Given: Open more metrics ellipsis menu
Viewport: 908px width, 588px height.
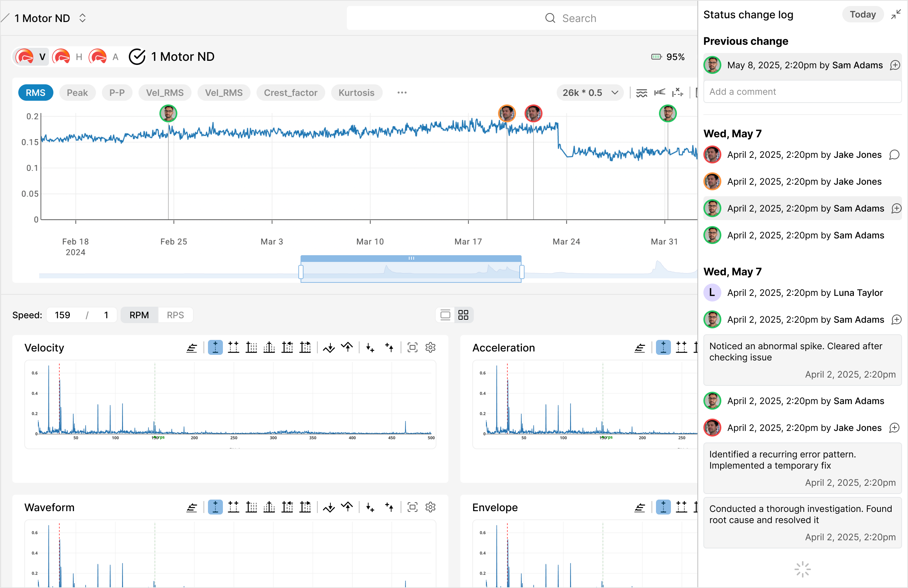Looking at the screenshot, I should coord(402,93).
